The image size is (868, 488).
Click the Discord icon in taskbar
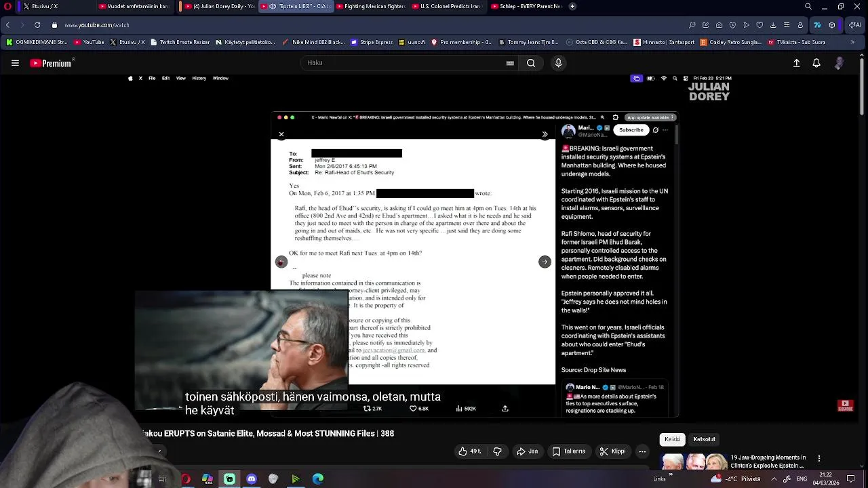(x=252, y=479)
